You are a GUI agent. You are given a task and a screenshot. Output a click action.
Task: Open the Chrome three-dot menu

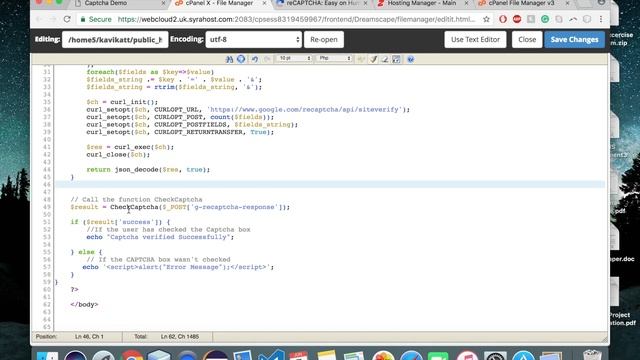pos(601,19)
